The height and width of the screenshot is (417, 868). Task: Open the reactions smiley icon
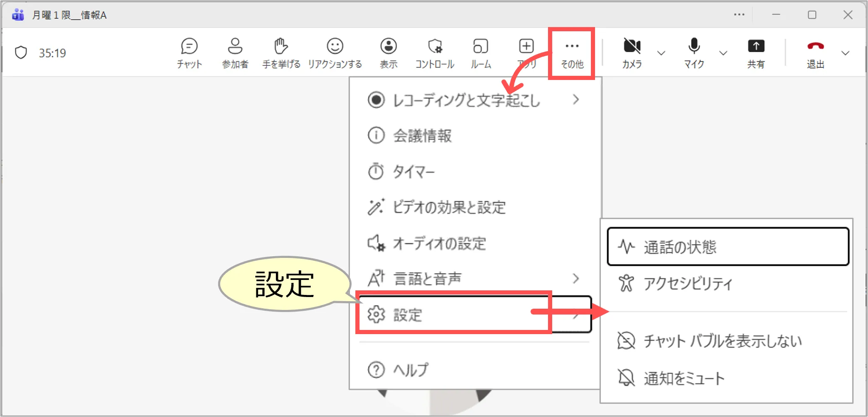pyautogui.click(x=335, y=47)
